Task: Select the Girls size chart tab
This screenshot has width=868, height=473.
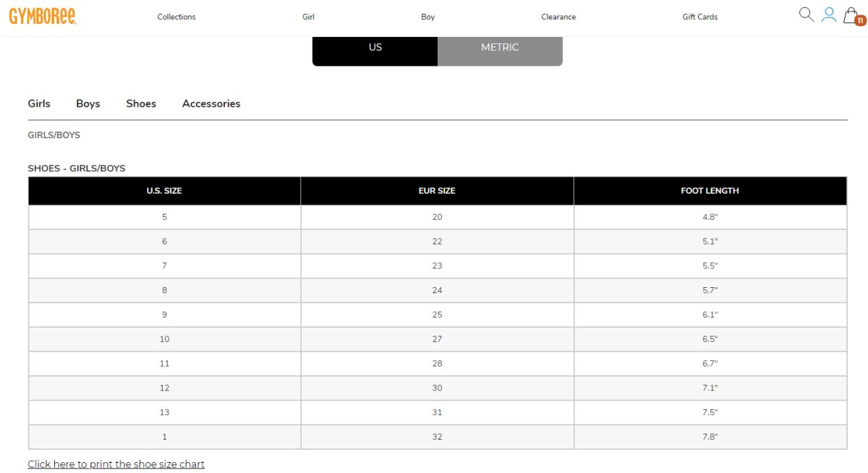Action: click(x=39, y=103)
